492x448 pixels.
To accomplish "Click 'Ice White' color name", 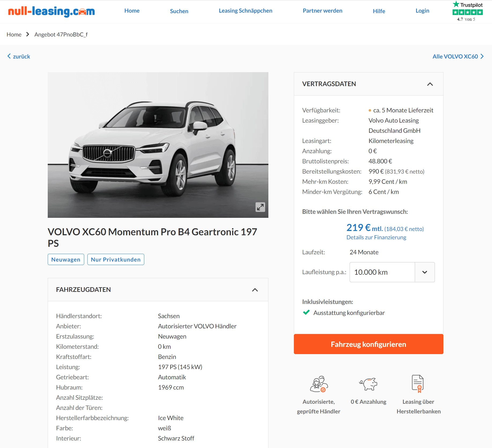I will pyautogui.click(x=171, y=418).
